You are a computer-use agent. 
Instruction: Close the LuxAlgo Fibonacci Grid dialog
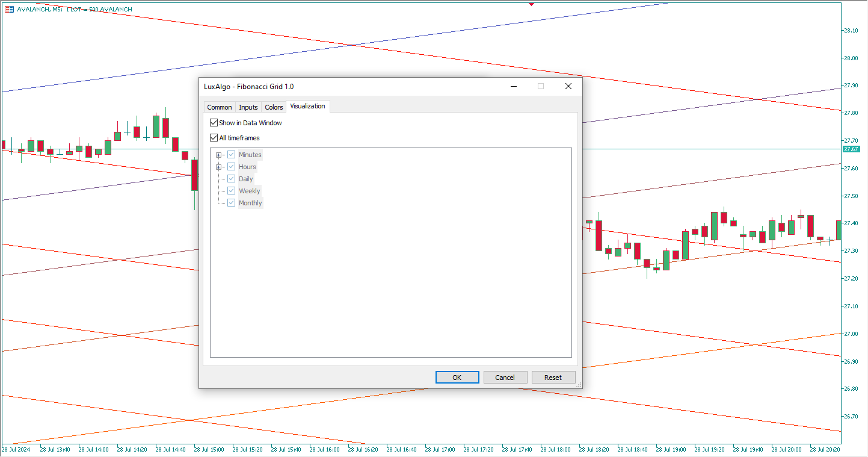click(x=568, y=86)
